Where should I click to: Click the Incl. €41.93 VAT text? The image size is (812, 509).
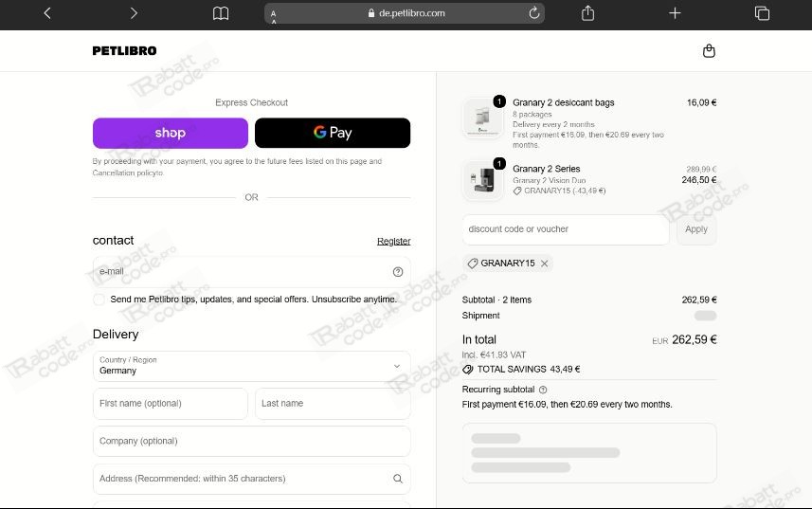[x=494, y=354]
